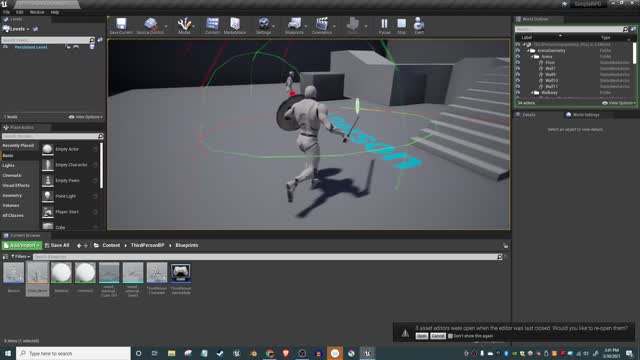The height and width of the screenshot is (360, 640).
Task: Toggle visibility of Wall9 actor
Action: pos(518,75)
